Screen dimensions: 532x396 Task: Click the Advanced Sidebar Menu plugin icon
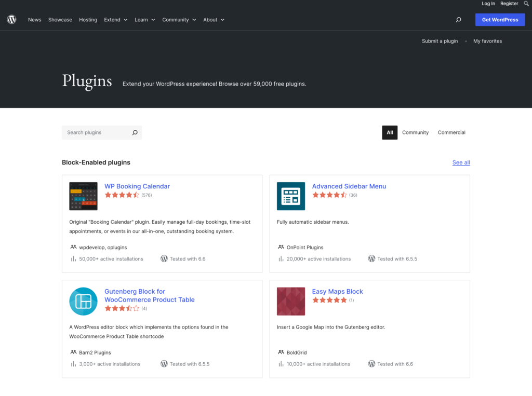(x=291, y=196)
